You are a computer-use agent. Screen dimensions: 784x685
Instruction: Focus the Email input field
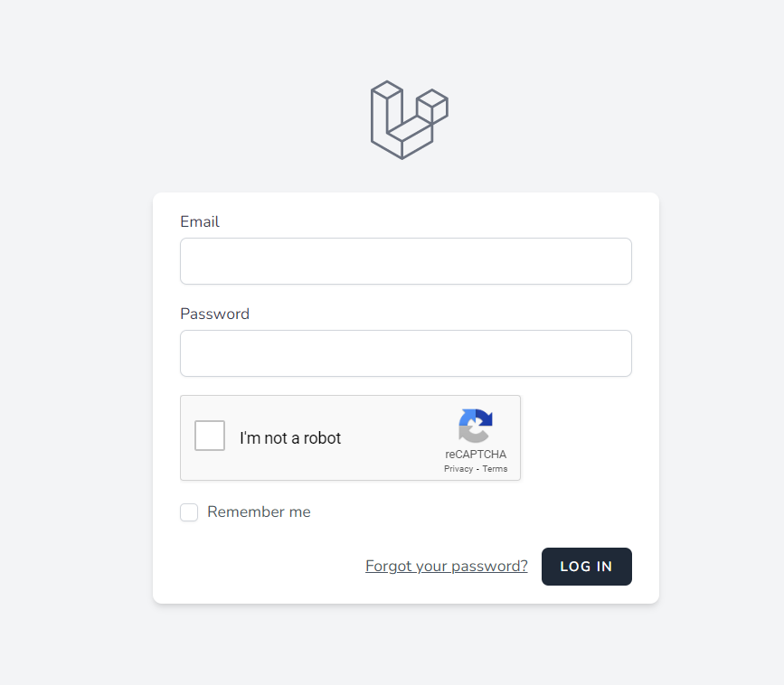405,261
